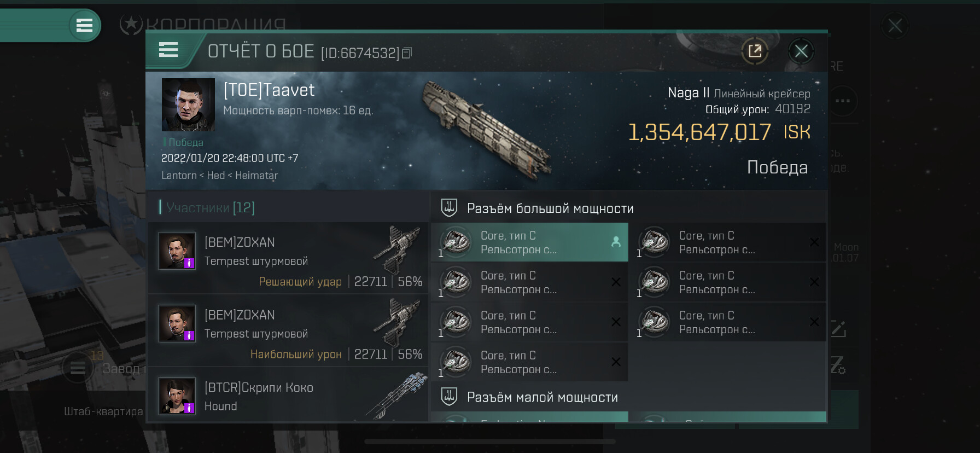Open the Скрипи Коко Hound participant entry
Viewport: 980px width, 453px height.
pyautogui.click(x=288, y=397)
